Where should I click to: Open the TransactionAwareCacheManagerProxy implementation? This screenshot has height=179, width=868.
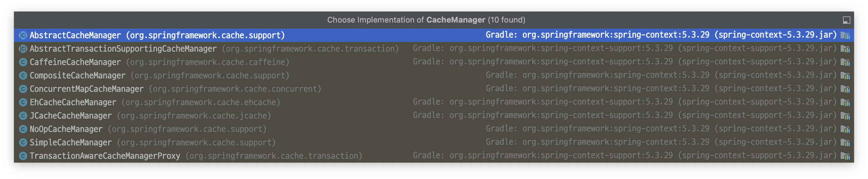(x=434, y=156)
